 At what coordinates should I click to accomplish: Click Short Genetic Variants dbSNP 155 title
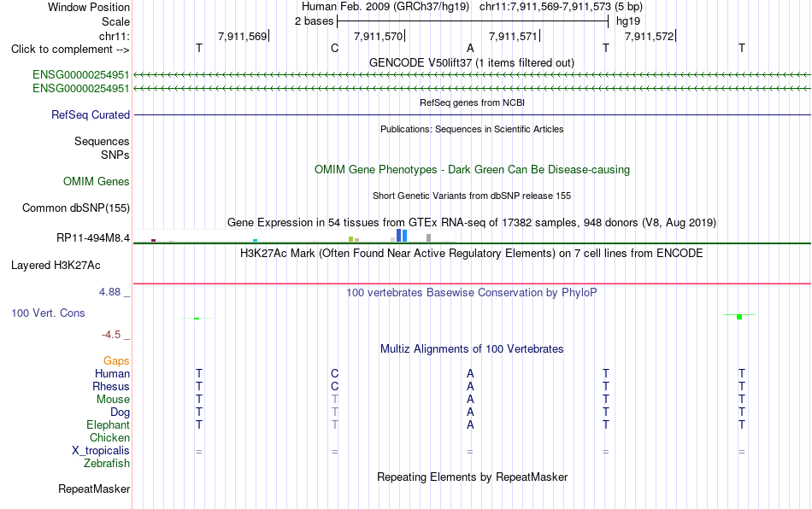click(x=472, y=196)
